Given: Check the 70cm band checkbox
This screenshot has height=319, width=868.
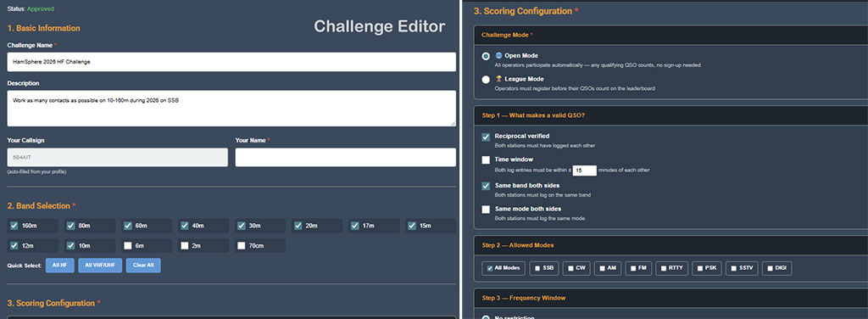Looking at the screenshot, I should (x=242, y=245).
